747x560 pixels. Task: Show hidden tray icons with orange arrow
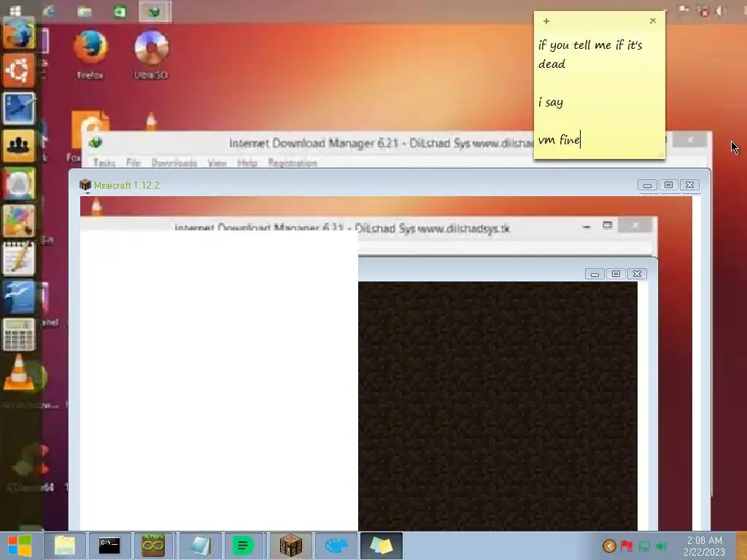(x=609, y=546)
